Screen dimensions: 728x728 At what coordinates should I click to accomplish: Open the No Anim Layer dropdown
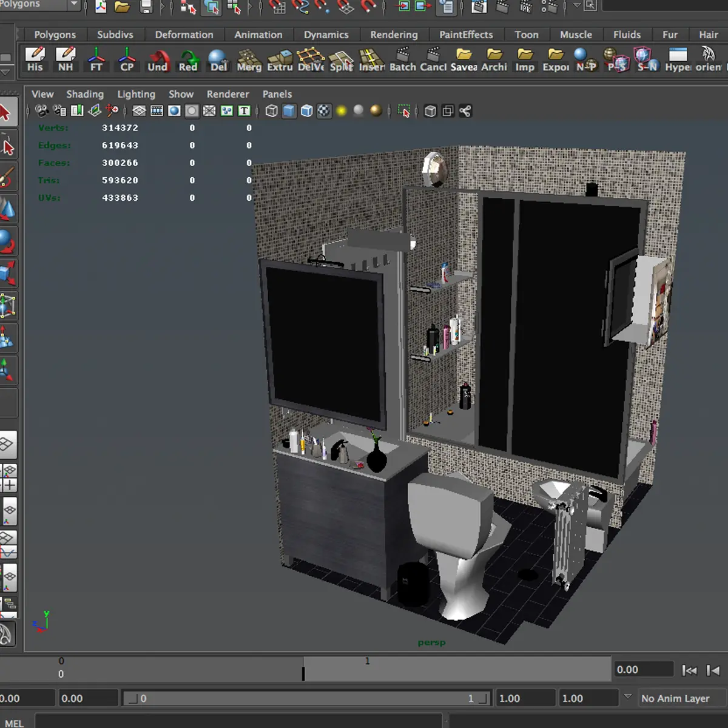675,698
